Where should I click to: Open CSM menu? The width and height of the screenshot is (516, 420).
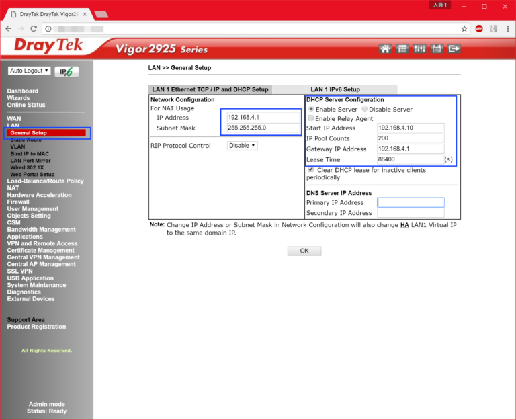[14, 222]
